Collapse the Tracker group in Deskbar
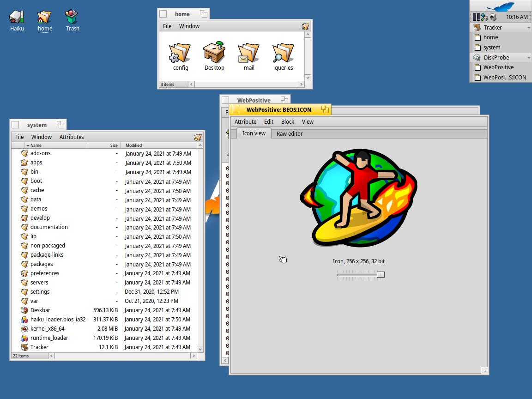The width and height of the screenshot is (532, 399). [x=529, y=28]
